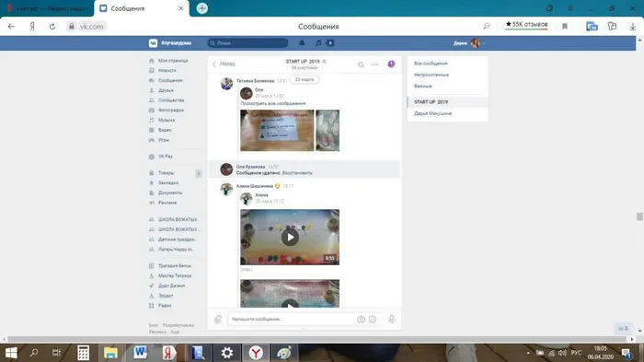This screenshot has width=644, height=362.
Task: Open Друзья in left sidebar
Action: pyautogui.click(x=166, y=90)
